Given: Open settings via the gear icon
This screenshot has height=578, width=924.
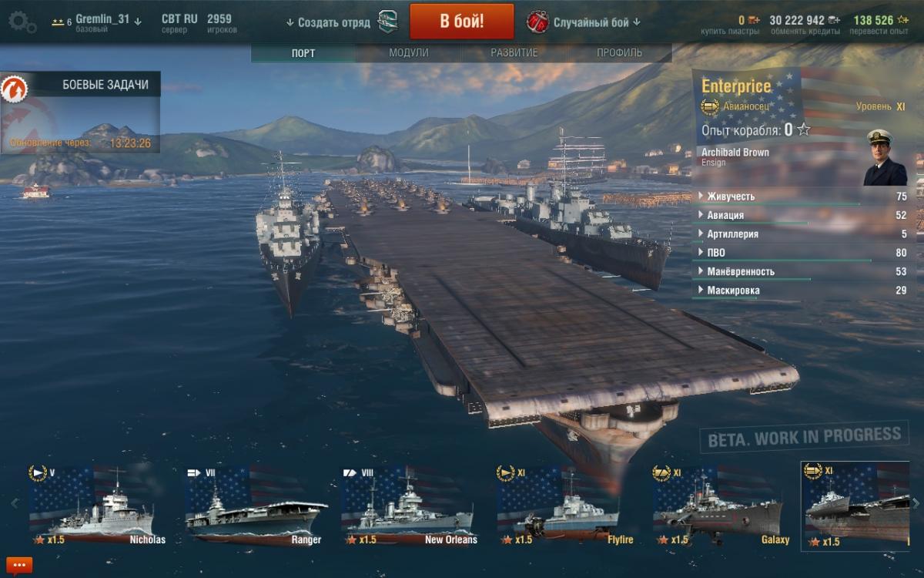Looking at the screenshot, I should (x=22, y=22).
